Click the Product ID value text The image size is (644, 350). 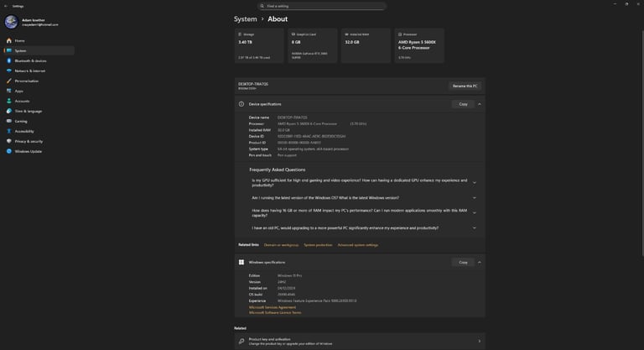[299, 143]
